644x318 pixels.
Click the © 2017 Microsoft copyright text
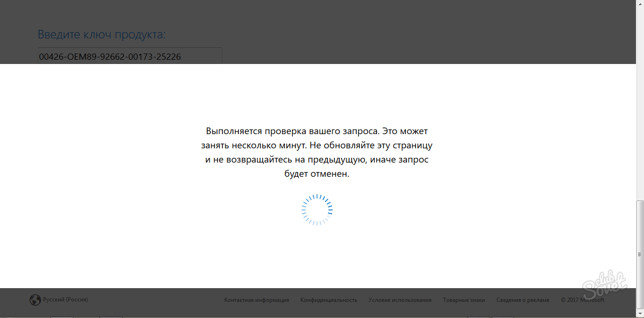coord(582,300)
